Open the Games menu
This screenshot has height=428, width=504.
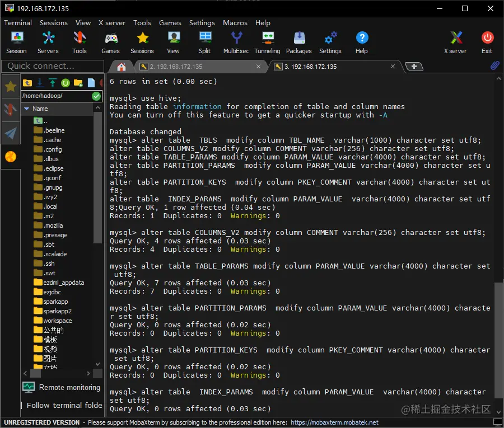click(x=170, y=23)
